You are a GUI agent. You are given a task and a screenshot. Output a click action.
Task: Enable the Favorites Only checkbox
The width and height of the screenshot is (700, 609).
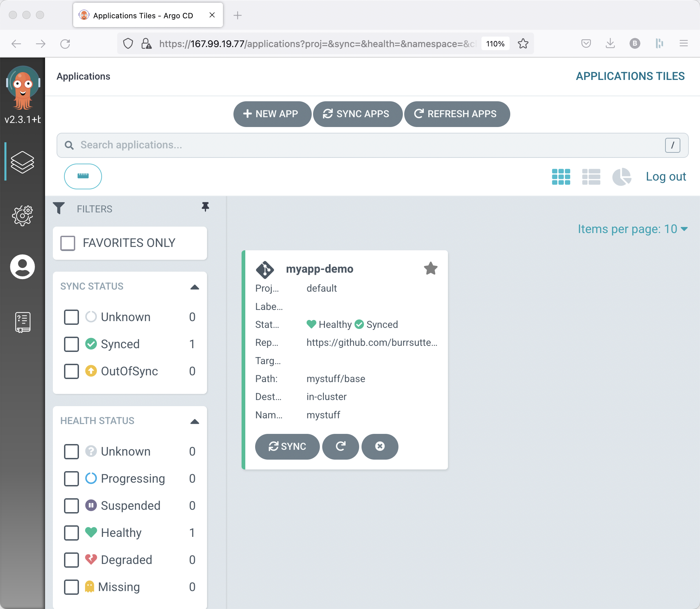tap(68, 243)
